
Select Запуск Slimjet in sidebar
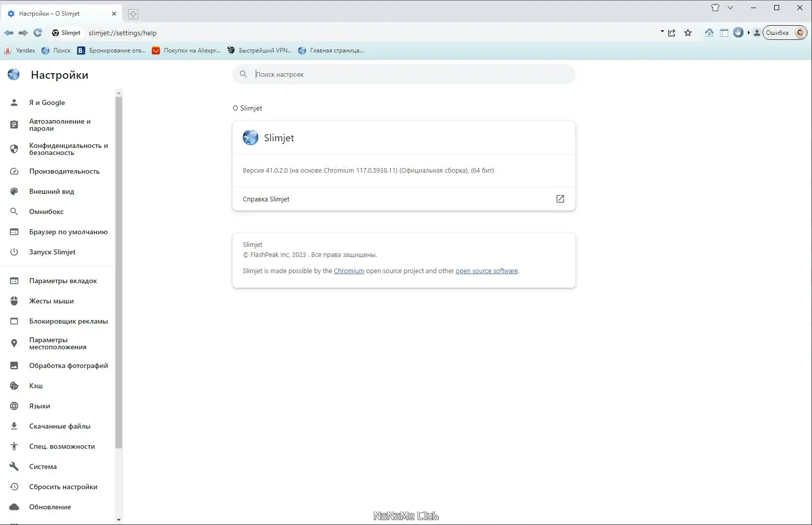coord(57,252)
